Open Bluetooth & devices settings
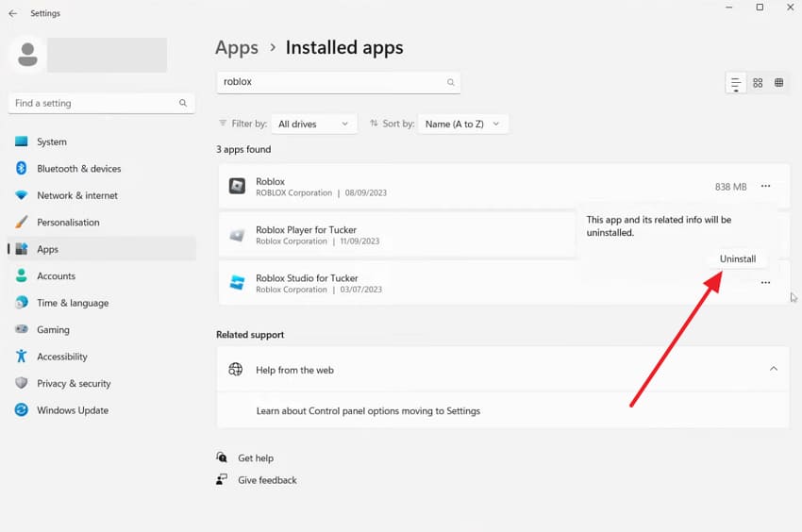 point(101,168)
